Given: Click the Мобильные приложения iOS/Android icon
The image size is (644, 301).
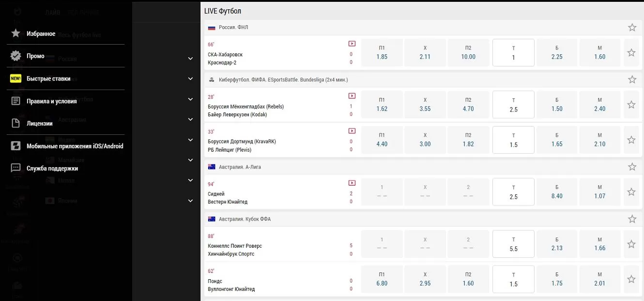Looking at the screenshot, I should (x=15, y=146).
